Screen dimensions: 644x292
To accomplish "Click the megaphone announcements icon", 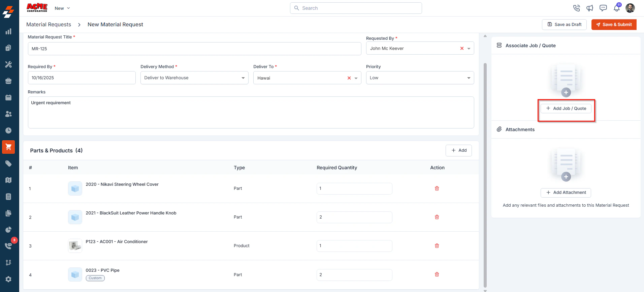I will 590,8.
